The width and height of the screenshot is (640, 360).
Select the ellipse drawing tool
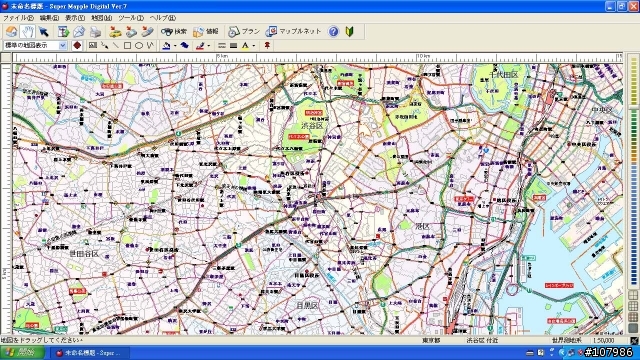click(x=139, y=45)
